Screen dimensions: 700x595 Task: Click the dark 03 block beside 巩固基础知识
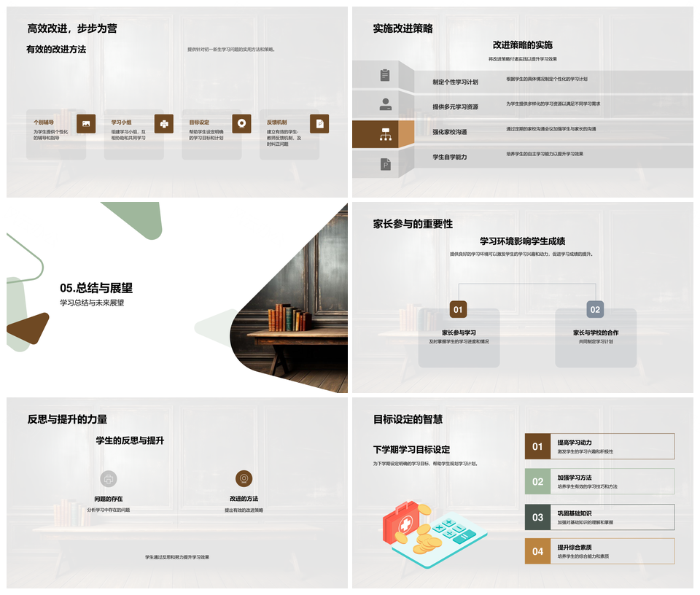[537, 517]
